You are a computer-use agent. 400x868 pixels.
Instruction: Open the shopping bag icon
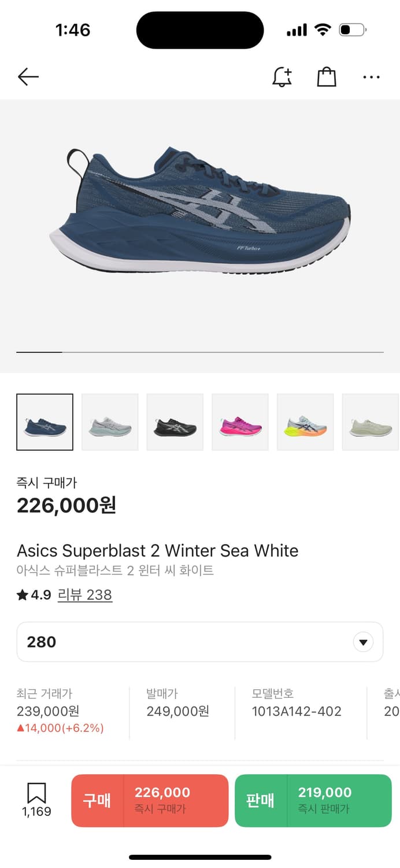(327, 77)
